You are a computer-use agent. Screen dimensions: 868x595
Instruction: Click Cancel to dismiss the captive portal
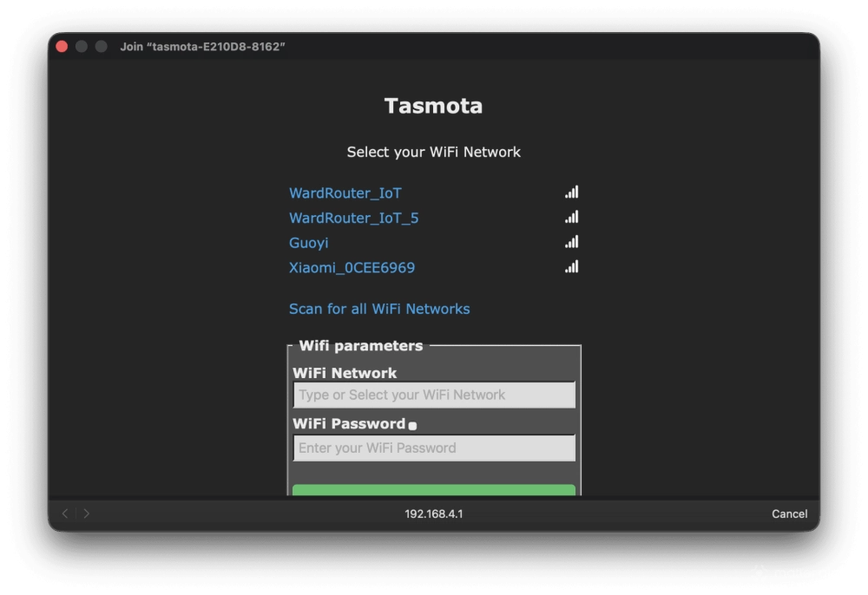click(x=789, y=513)
